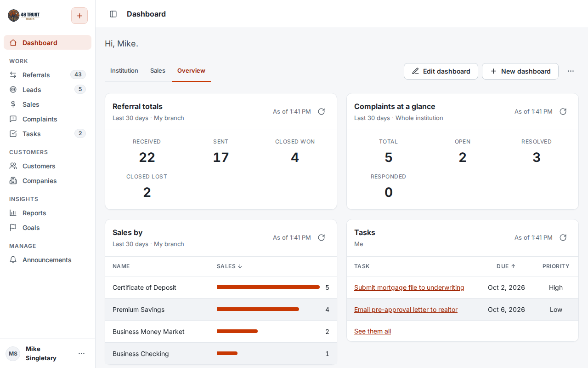
Task: Open Email pre-approval letter to realtor task
Action: click(406, 310)
